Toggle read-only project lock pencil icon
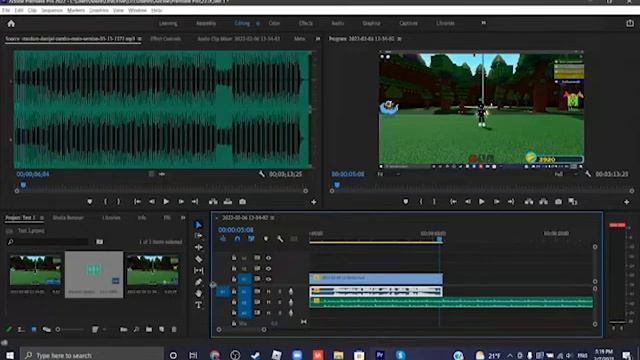 [x=9, y=329]
